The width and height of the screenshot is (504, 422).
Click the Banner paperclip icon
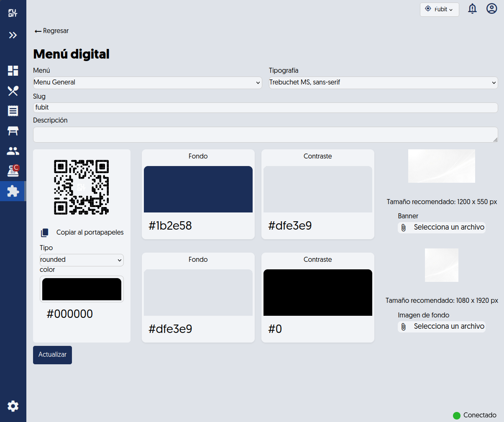click(x=403, y=228)
